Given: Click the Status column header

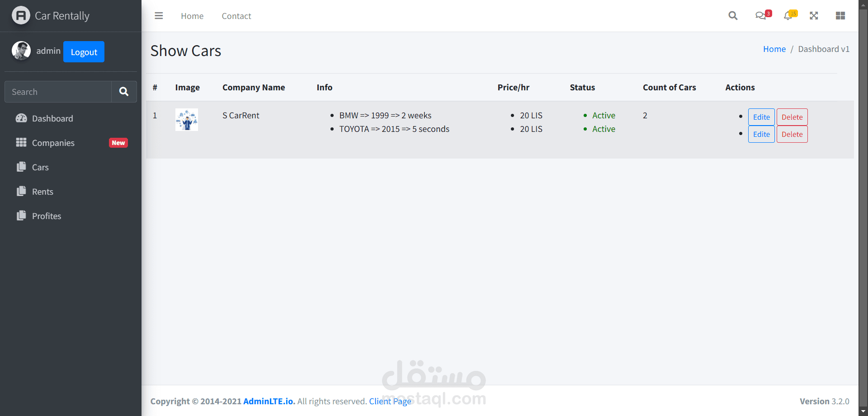Looking at the screenshot, I should tap(582, 87).
